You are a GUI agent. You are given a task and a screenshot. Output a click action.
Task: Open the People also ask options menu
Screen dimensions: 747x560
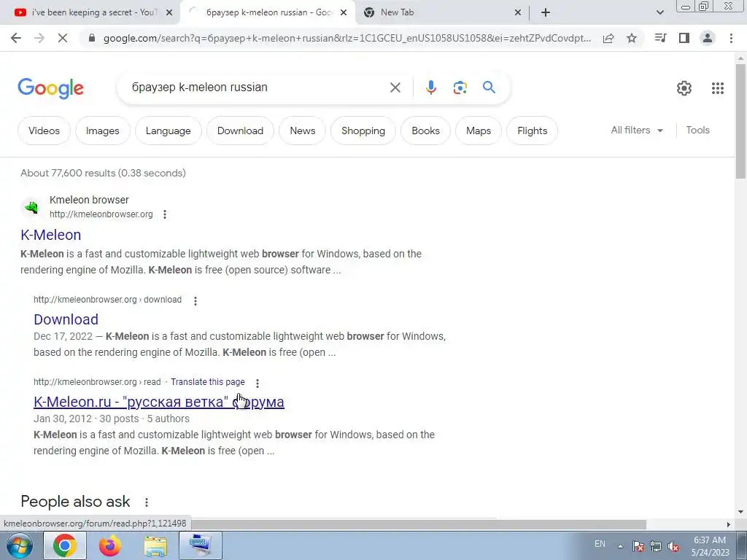tap(147, 502)
